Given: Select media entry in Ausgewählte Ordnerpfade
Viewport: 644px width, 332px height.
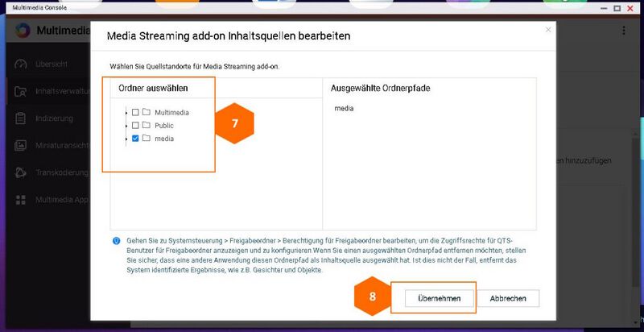Looking at the screenshot, I should tap(344, 109).
